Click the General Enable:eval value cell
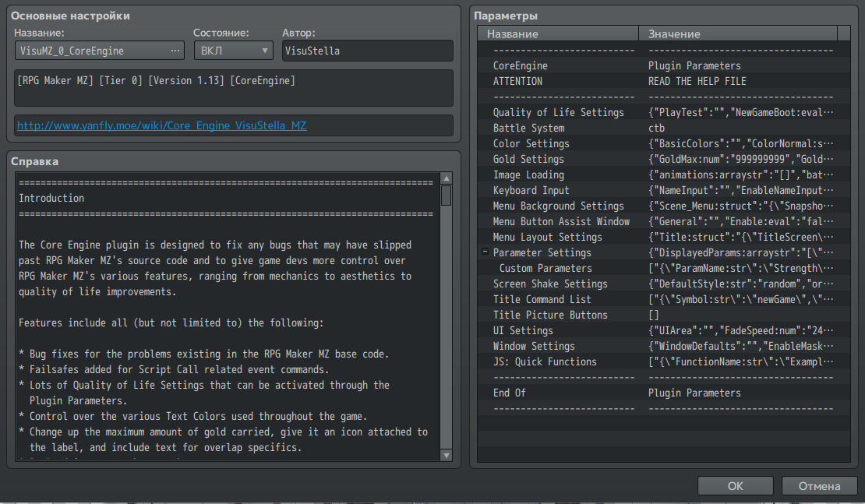This screenshot has width=865, height=504. pos(740,221)
